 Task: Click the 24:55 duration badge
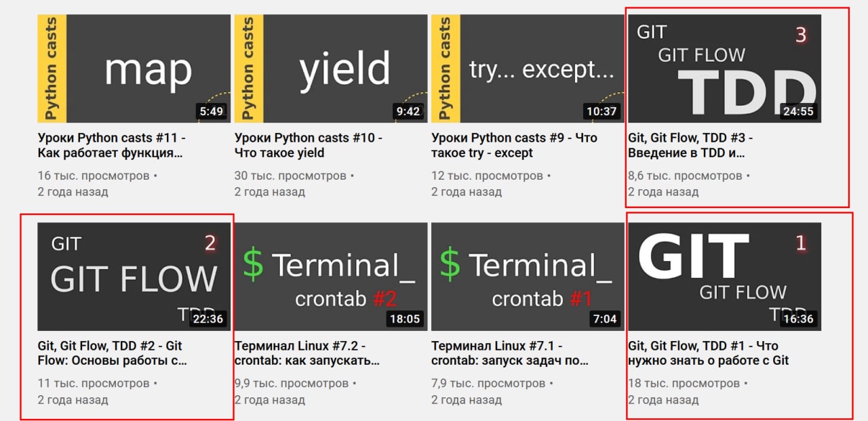tap(798, 111)
